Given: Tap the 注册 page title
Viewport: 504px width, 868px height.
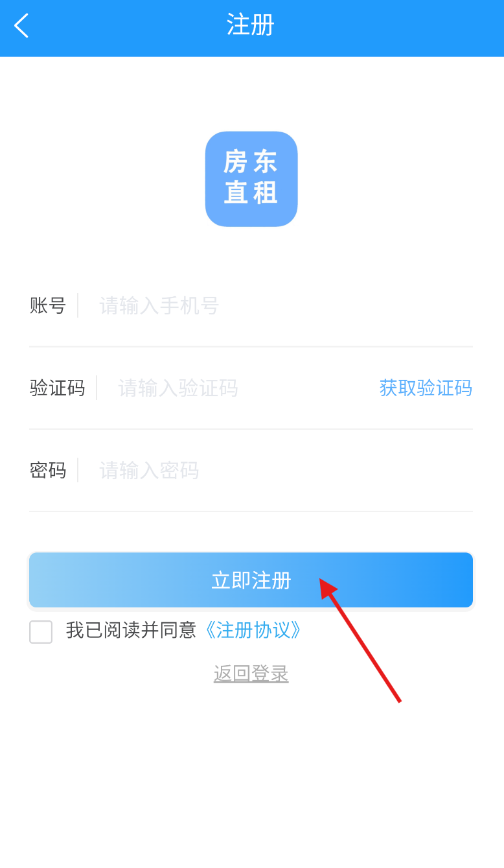Looking at the screenshot, I should 251,25.
